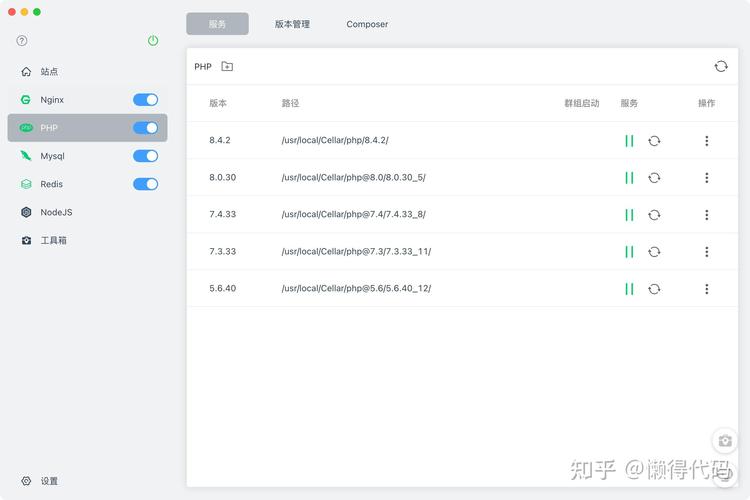Click the path /usr/local/Cellar/php@7.4/7.4.33_8/
The height and width of the screenshot is (500, 750).
pos(353,214)
